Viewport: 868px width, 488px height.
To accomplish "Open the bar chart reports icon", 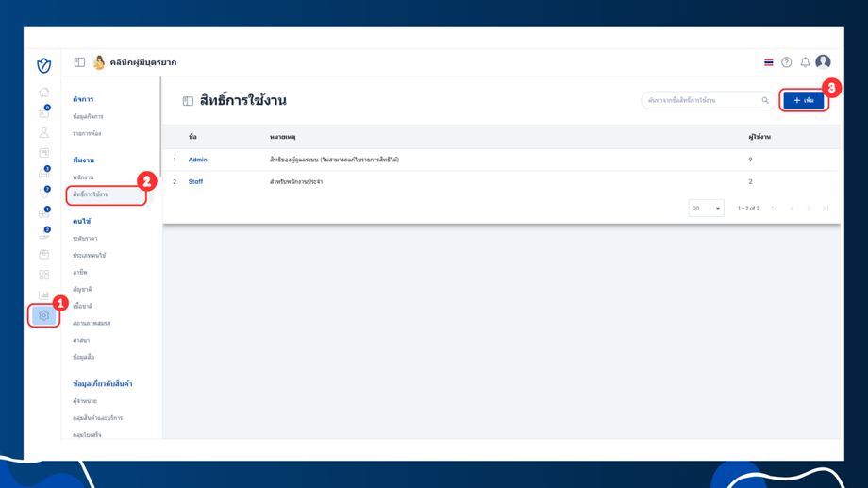I will (43, 294).
